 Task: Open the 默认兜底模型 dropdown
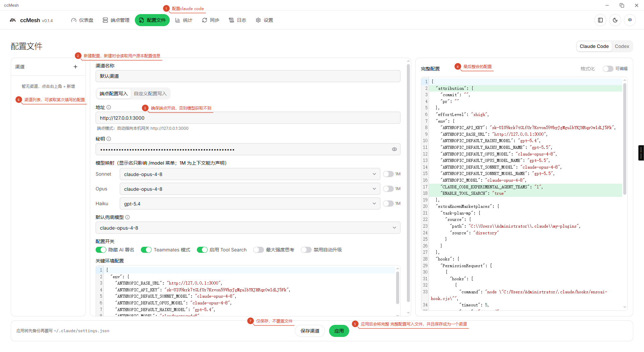tap(248, 228)
